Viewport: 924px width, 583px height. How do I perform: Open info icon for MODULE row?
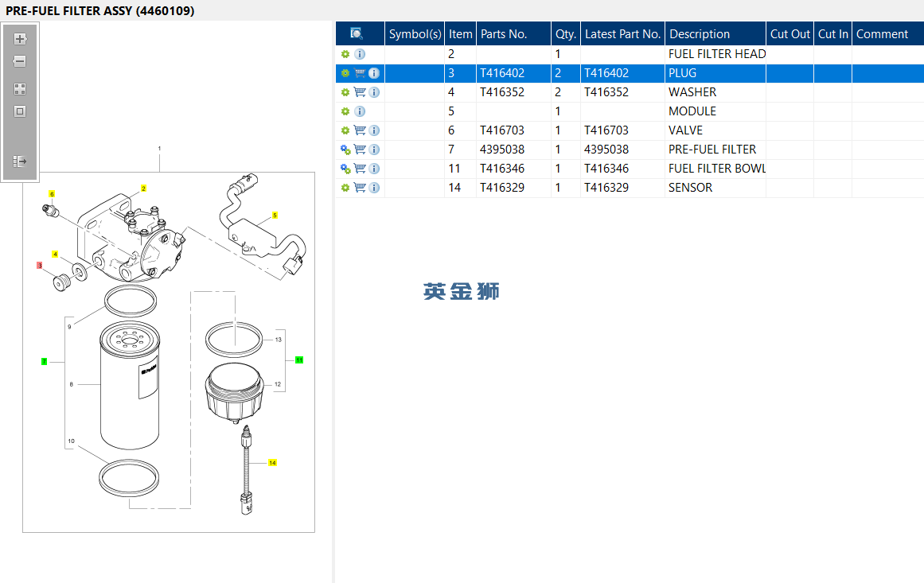(360, 111)
